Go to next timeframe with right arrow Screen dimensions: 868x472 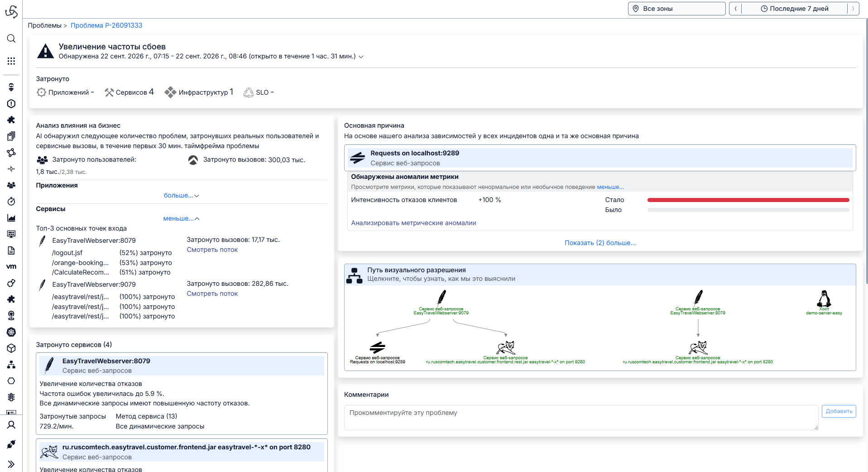tap(853, 9)
